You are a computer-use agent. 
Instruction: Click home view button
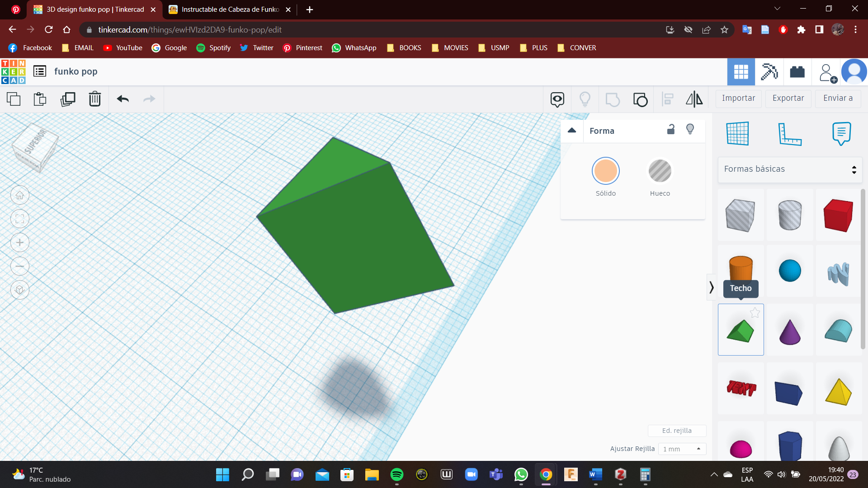[20, 196]
